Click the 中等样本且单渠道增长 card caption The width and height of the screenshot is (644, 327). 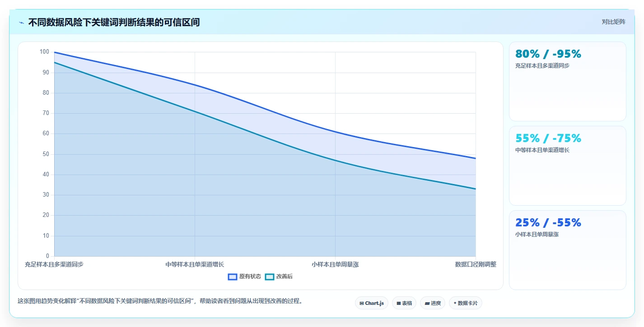[x=542, y=150]
